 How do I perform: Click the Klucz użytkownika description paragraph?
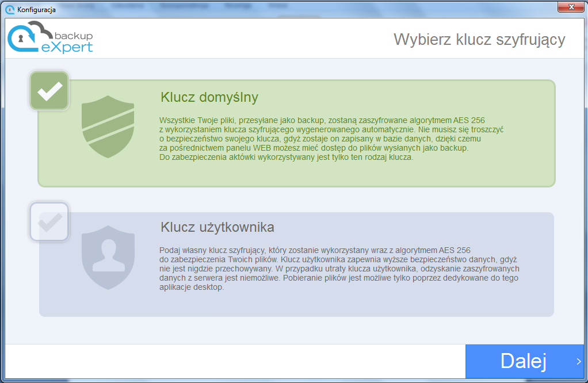pos(339,269)
